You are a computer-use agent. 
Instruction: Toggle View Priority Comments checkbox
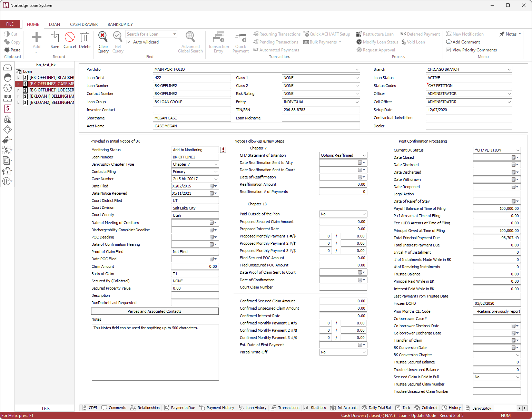tap(449, 50)
